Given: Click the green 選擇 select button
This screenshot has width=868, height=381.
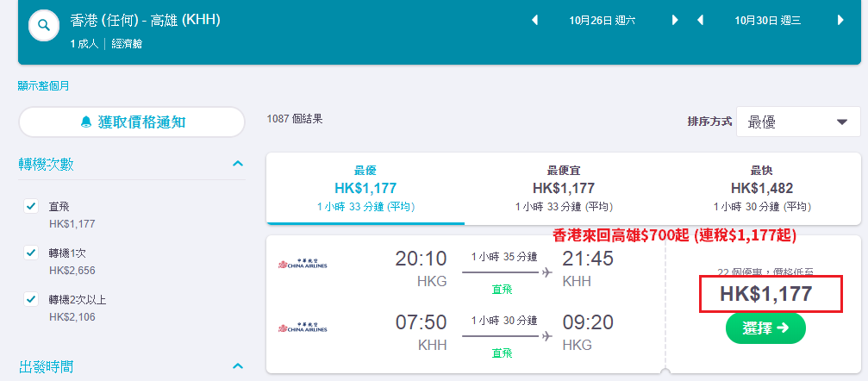Looking at the screenshot, I should tap(765, 328).
